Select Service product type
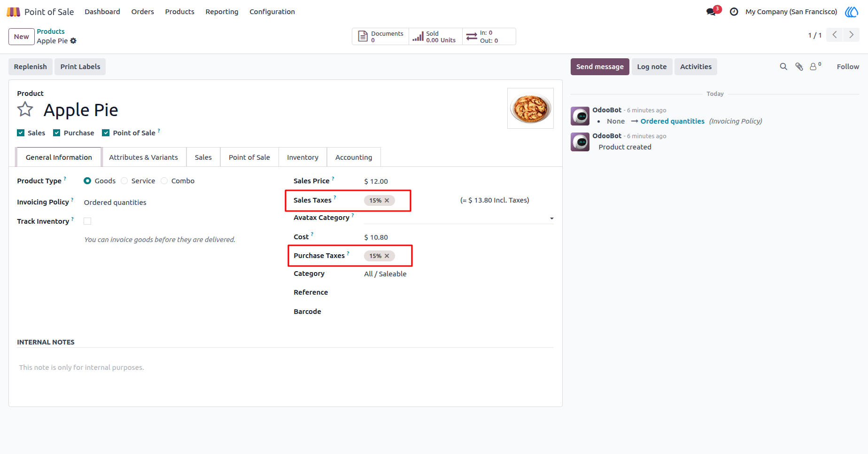 tap(124, 181)
